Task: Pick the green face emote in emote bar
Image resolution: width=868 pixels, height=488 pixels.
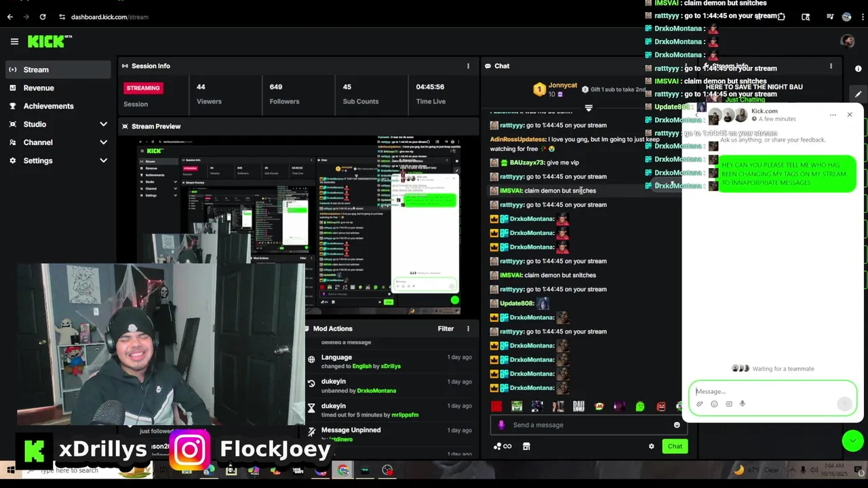Action: pos(517,407)
